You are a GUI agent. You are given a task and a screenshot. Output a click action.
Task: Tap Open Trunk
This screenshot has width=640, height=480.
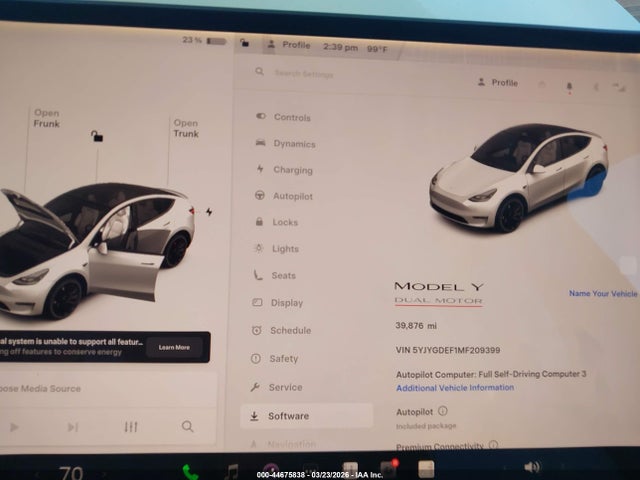pyautogui.click(x=186, y=128)
